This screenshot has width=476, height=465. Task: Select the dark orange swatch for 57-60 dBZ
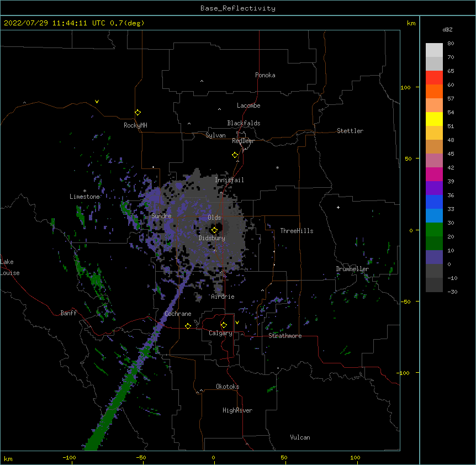(434, 91)
